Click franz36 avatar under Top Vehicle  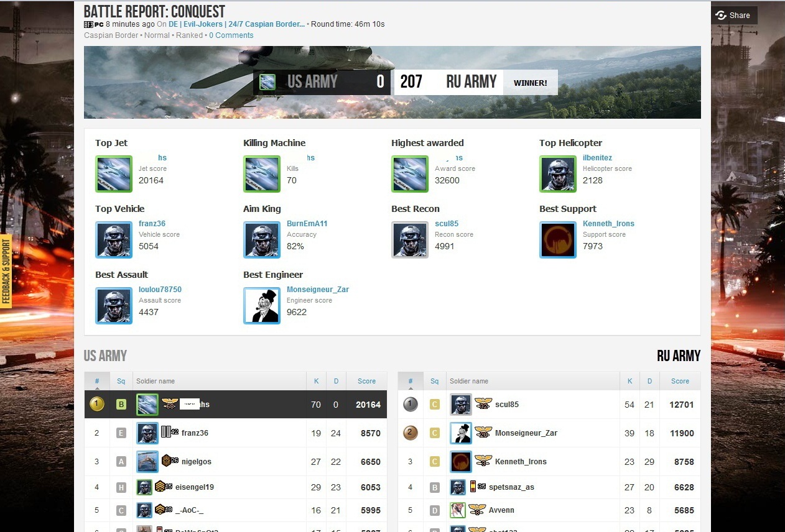[x=114, y=240]
